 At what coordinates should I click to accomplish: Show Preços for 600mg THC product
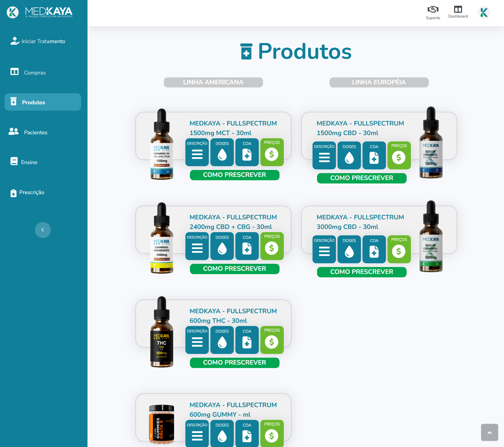click(x=272, y=340)
